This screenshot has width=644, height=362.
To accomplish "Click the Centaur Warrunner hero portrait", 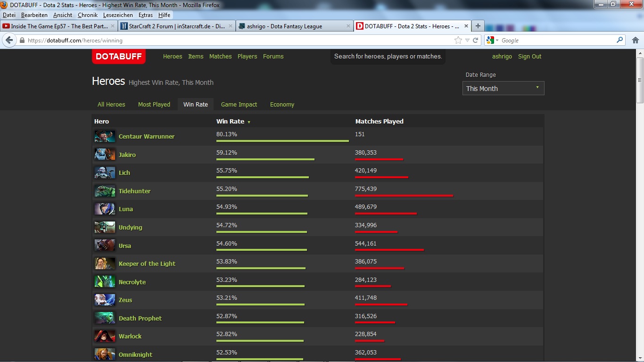I will pos(104,137).
